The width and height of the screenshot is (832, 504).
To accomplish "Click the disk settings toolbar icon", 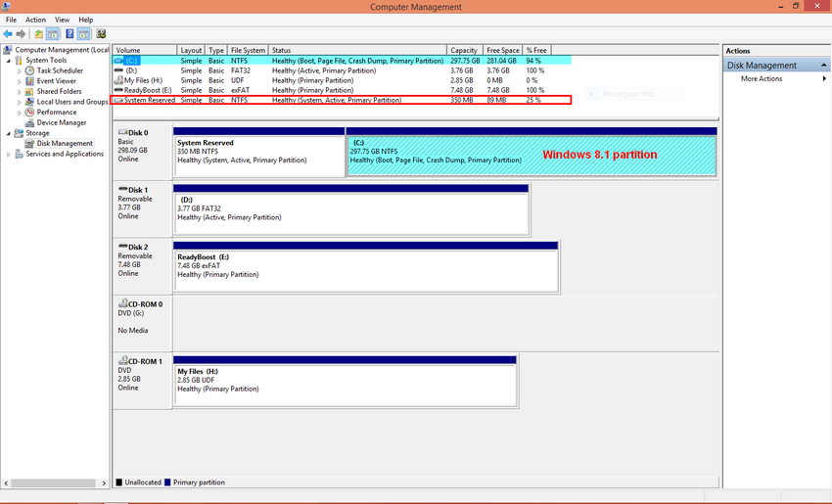I will point(101,34).
